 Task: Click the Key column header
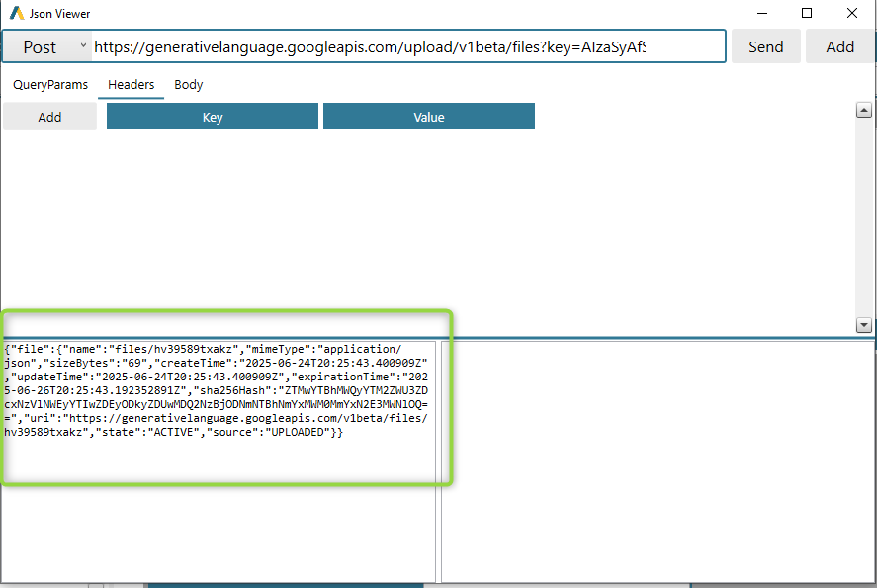pyautogui.click(x=213, y=117)
